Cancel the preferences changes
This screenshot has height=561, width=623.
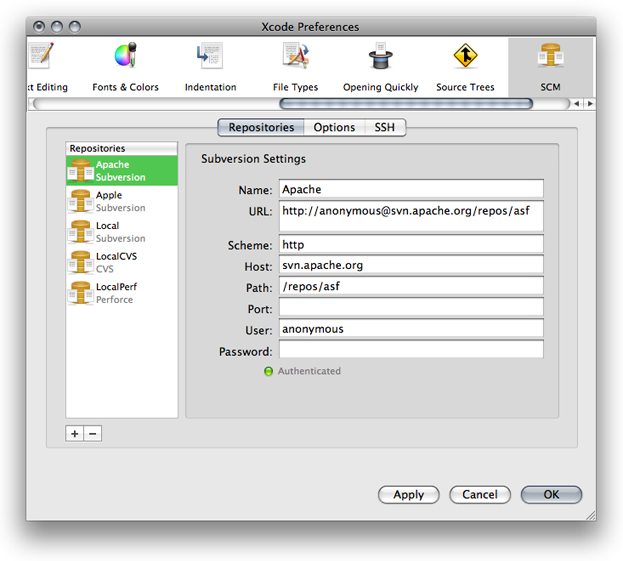pos(479,494)
